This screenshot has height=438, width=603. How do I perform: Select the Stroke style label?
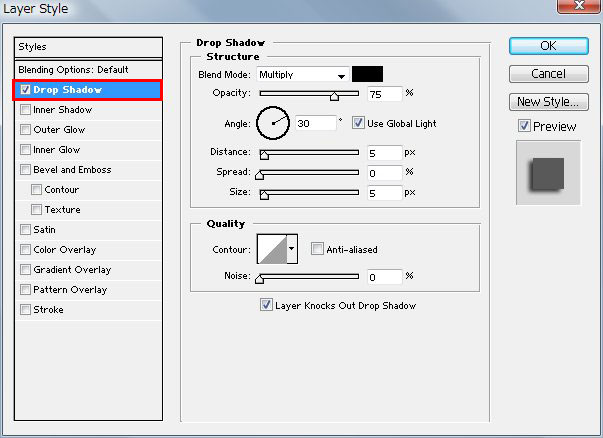[48, 310]
